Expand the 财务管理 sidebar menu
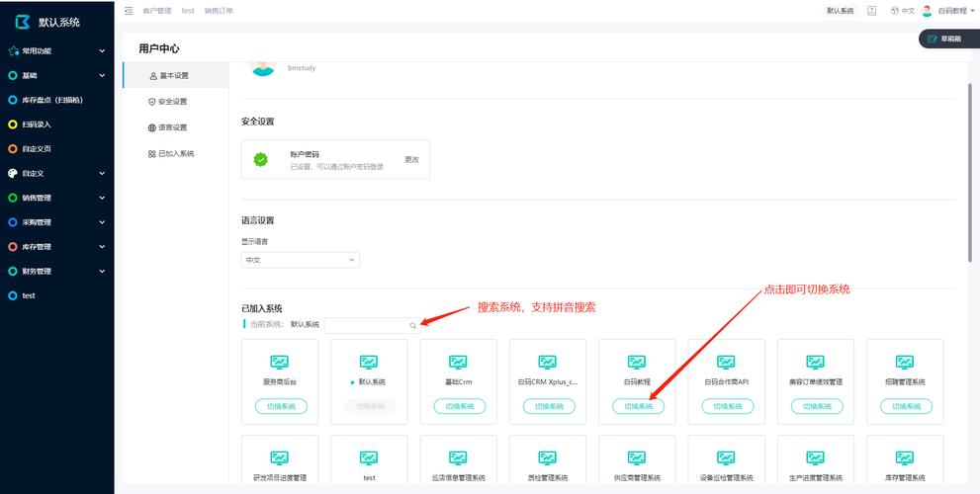The width and height of the screenshot is (980, 494). [x=57, y=271]
